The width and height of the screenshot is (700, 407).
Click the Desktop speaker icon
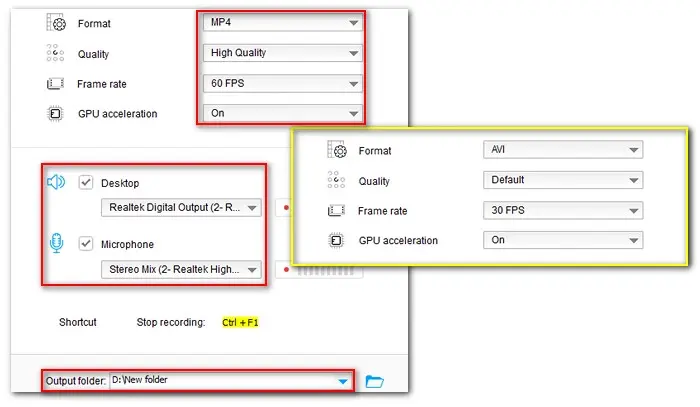(56, 182)
